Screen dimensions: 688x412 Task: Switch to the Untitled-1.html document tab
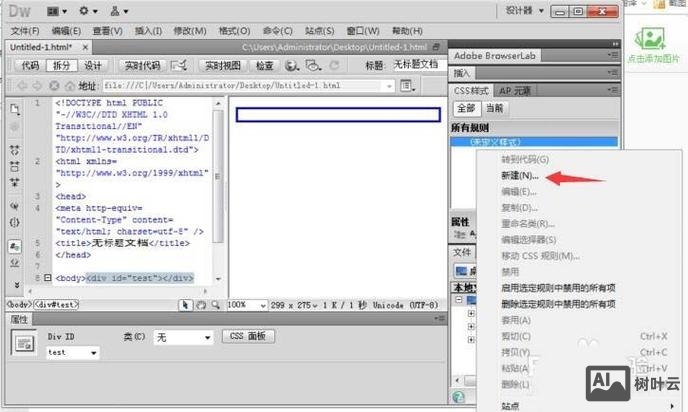coord(41,47)
